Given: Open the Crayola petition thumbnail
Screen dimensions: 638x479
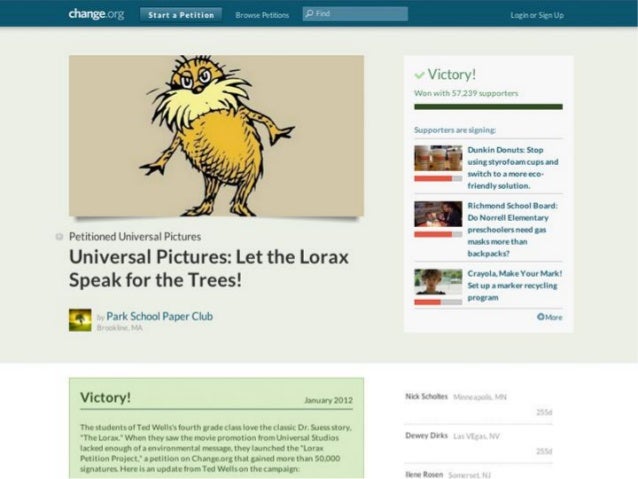Looking at the screenshot, I should pos(438,282).
